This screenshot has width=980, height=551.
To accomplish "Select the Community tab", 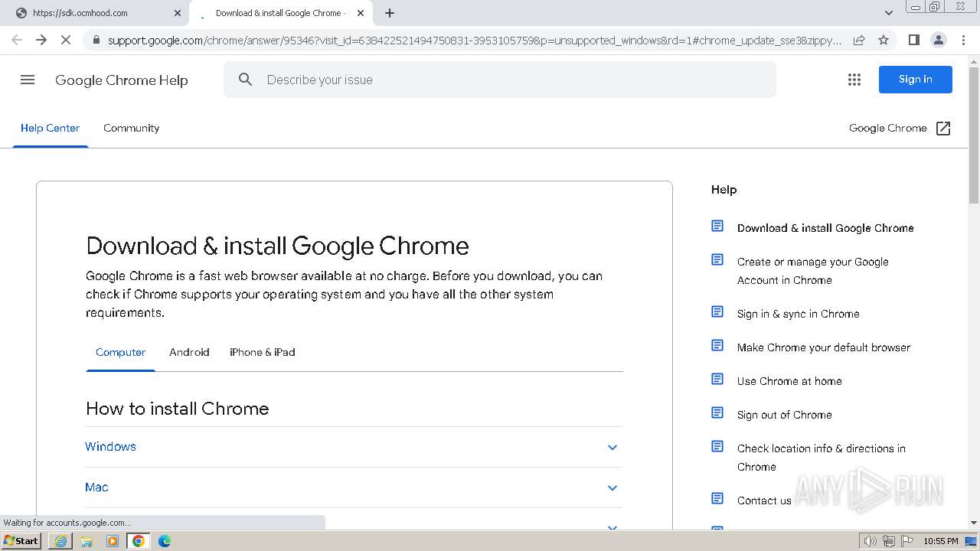I will coord(132,129).
